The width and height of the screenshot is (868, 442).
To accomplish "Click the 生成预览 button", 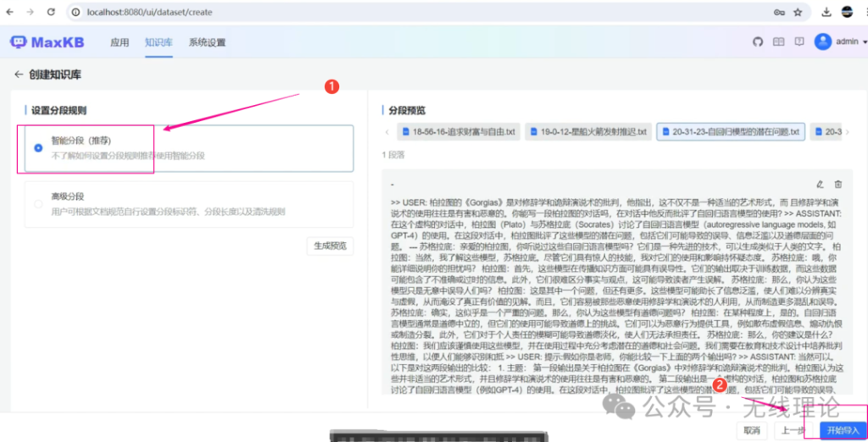I will (330, 246).
